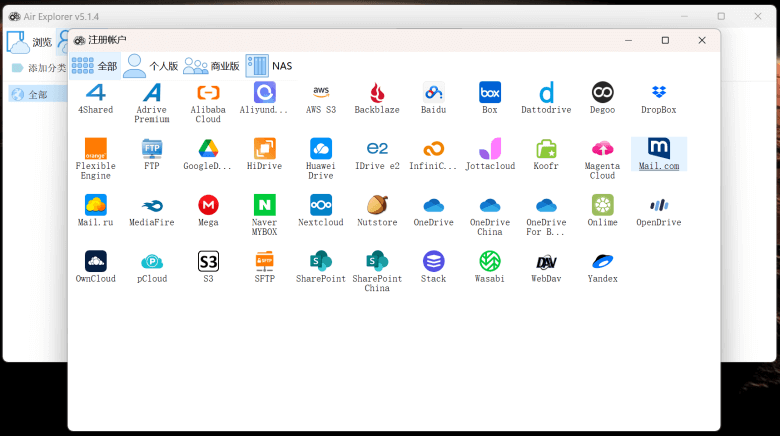Pick Alibaba Cloud provider
The height and width of the screenshot is (436, 780).
click(208, 93)
